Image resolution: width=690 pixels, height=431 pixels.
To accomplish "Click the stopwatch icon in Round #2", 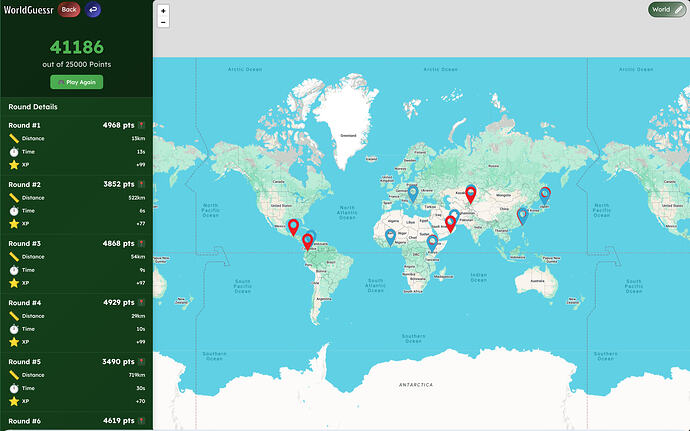I will point(14,211).
